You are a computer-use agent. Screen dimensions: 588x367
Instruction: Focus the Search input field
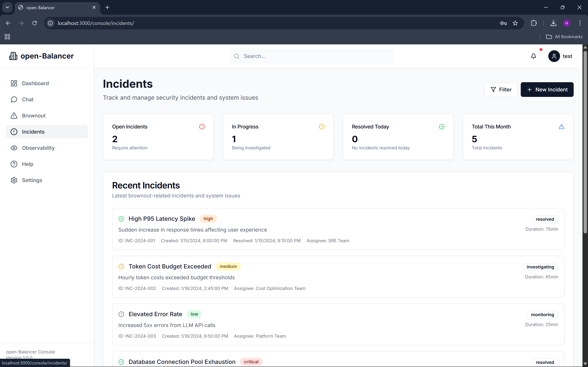(316, 56)
